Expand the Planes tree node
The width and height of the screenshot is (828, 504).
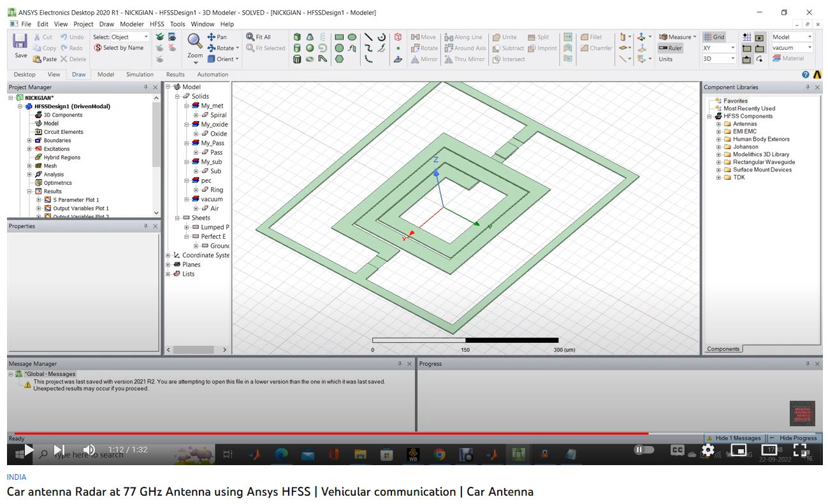(x=168, y=264)
